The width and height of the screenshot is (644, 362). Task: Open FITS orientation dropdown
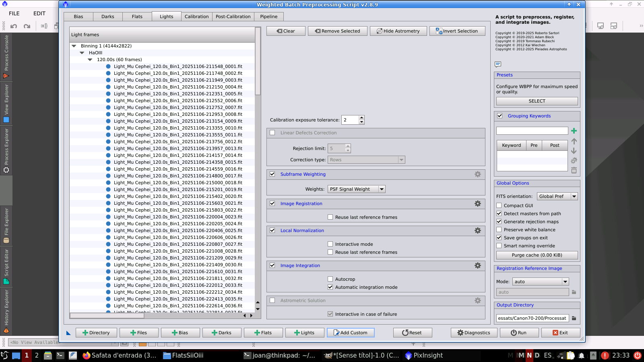(x=557, y=196)
